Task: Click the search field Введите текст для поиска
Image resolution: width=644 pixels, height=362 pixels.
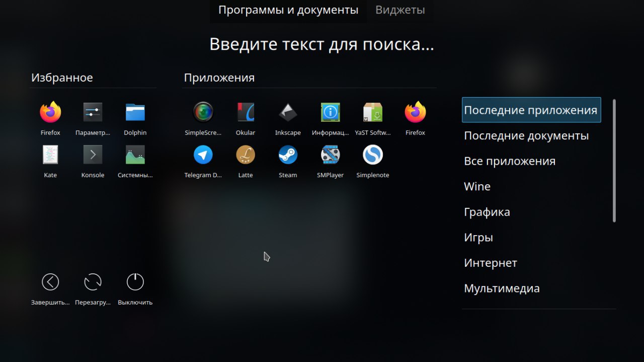Action: pos(321,44)
